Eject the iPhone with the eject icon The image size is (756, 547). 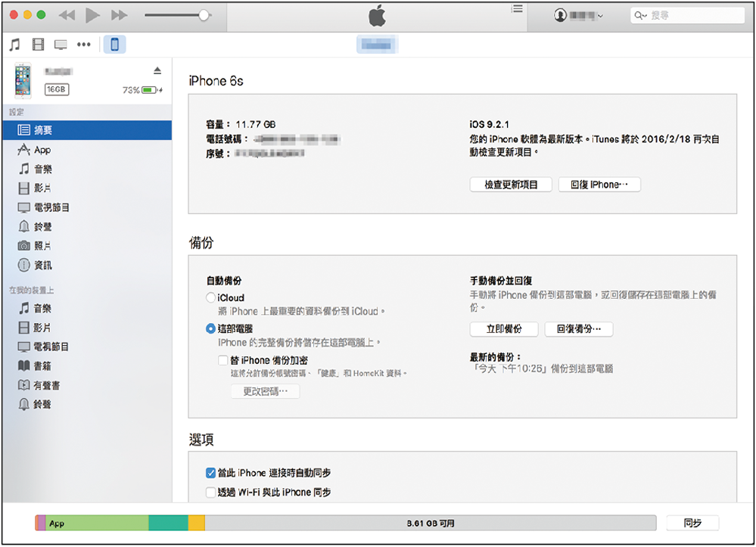click(x=157, y=71)
